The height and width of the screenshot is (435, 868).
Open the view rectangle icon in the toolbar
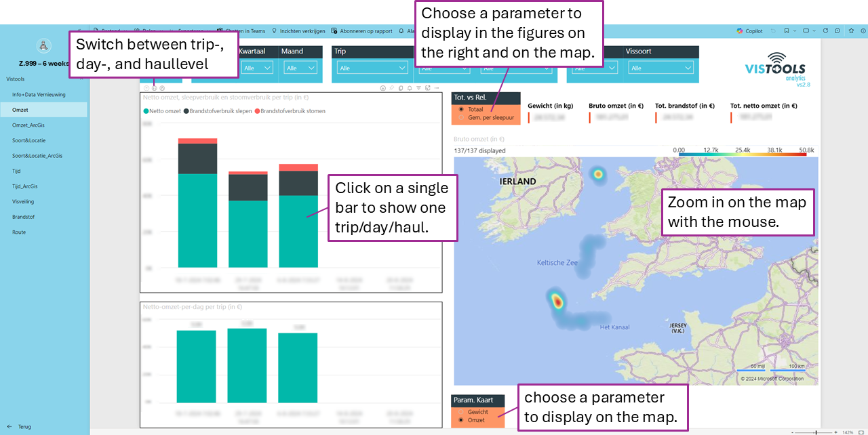click(806, 31)
